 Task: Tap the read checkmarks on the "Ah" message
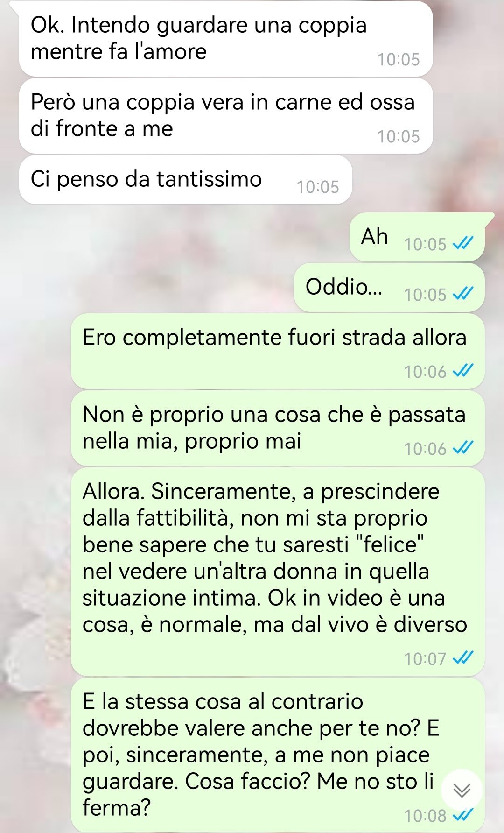coord(463,244)
